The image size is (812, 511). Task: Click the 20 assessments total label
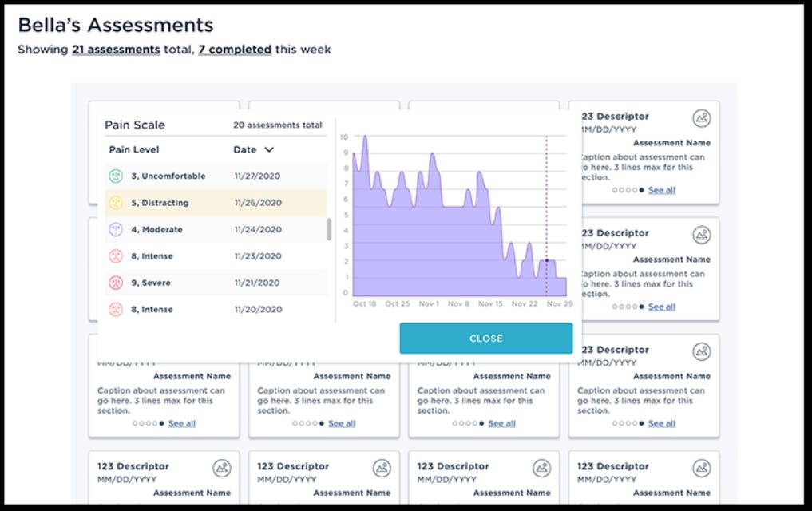[x=278, y=125]
